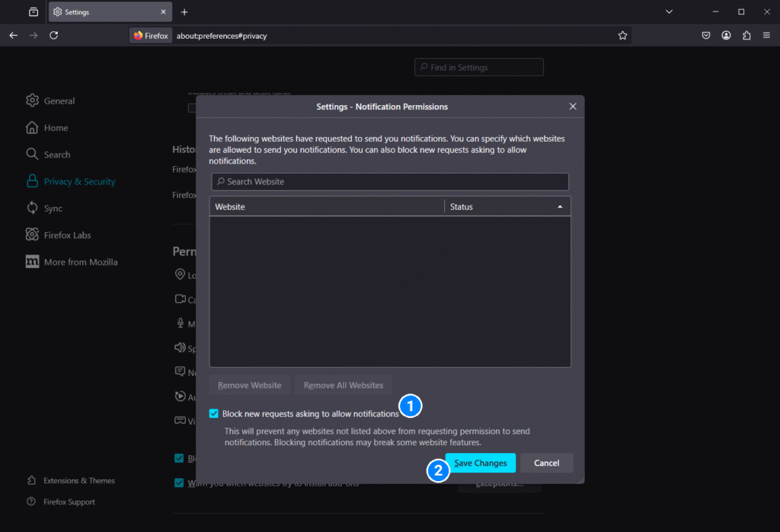Focus the Search Website field
Image resolution: width=780 pixels, height=532 pixels.
(x=390, y=182)
